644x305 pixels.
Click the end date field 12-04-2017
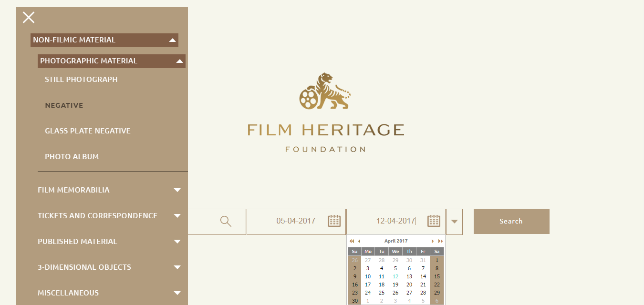(x=395, y=221)
